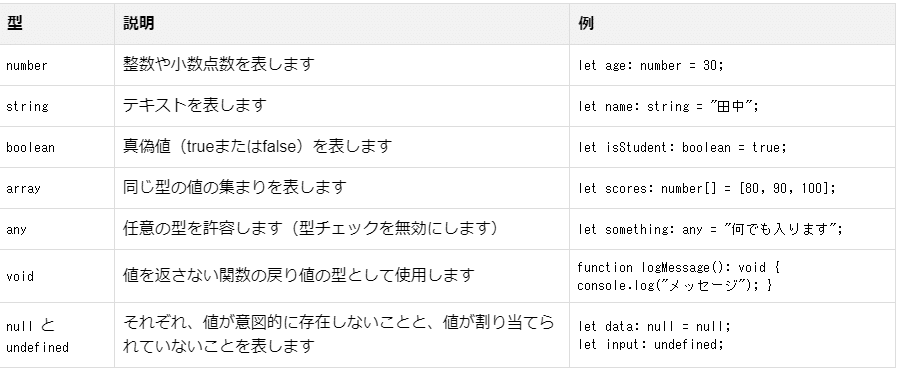Click the scores number[] array example
Image resolution: width=898 pixels, height=369 pixels.
(707, 189)
